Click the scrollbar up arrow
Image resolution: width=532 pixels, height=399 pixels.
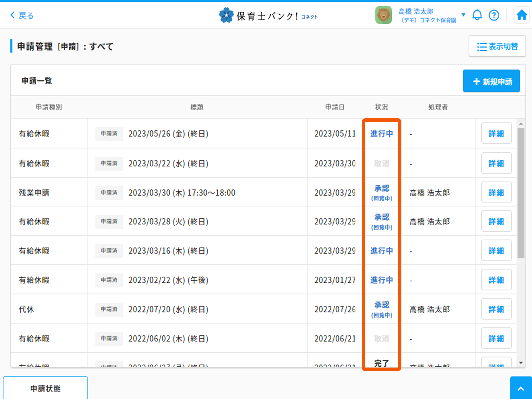(x=521, y=124)
